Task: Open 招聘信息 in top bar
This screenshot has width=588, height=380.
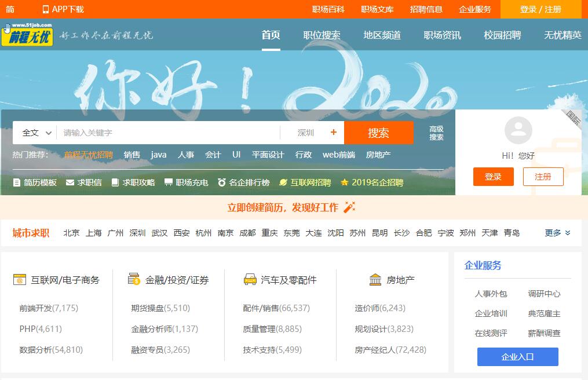Action: pyautogui.click(x=426, y=9)
